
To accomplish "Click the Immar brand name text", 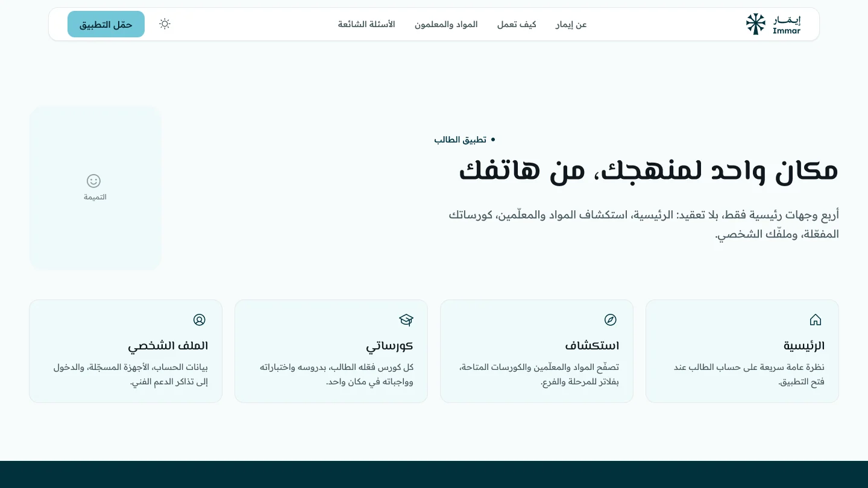I will click(x=787, y=31).
